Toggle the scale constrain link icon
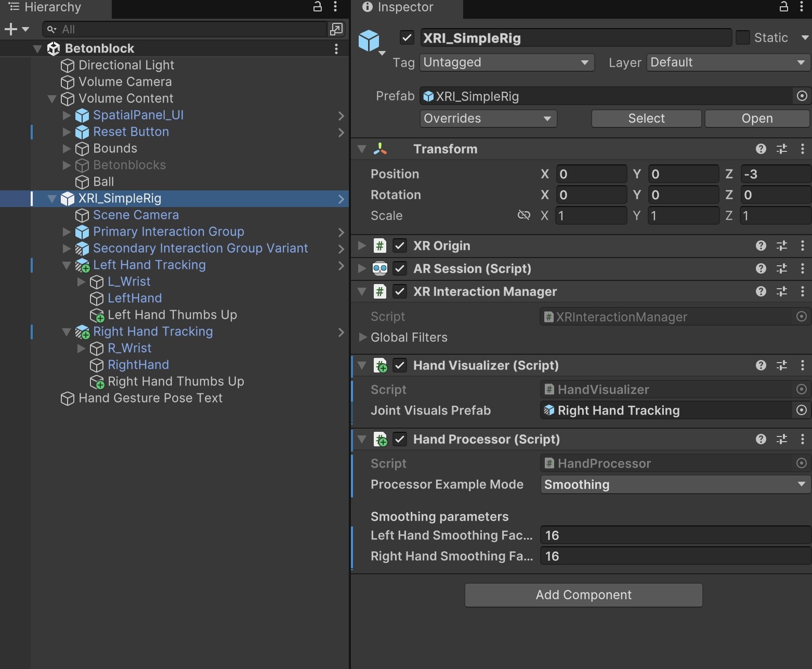 [524, 215]
